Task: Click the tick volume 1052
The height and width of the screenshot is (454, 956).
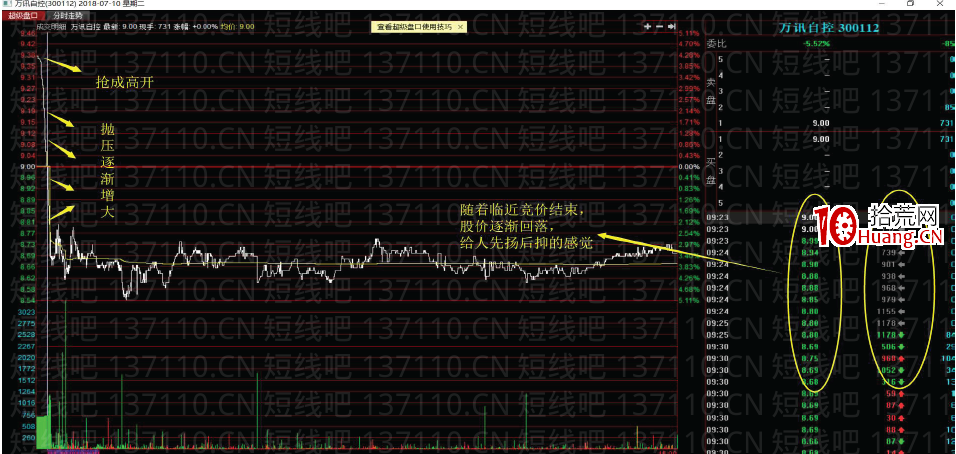Action: pos(886,370)
